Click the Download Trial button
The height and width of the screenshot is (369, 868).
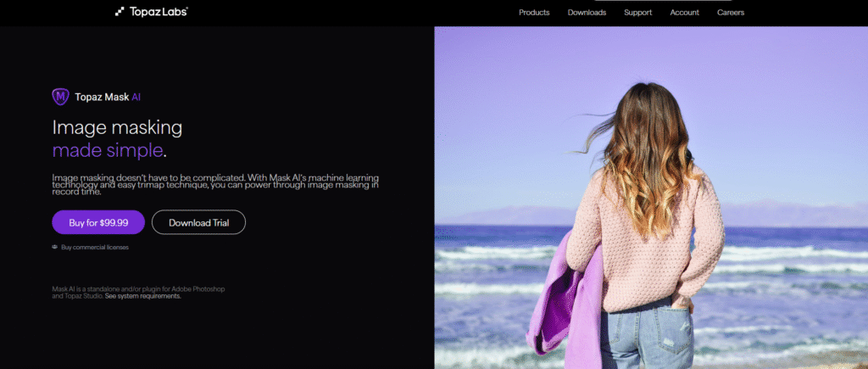(198, 222)
